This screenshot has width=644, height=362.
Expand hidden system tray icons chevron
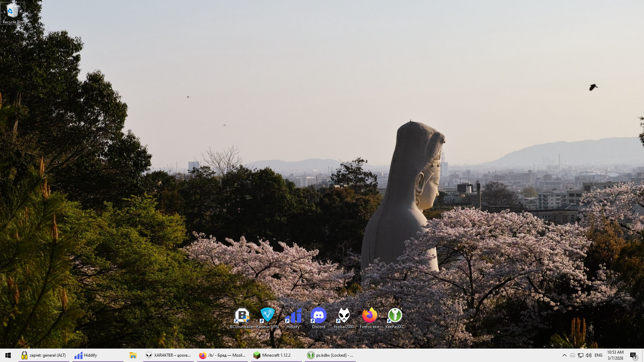564,355
